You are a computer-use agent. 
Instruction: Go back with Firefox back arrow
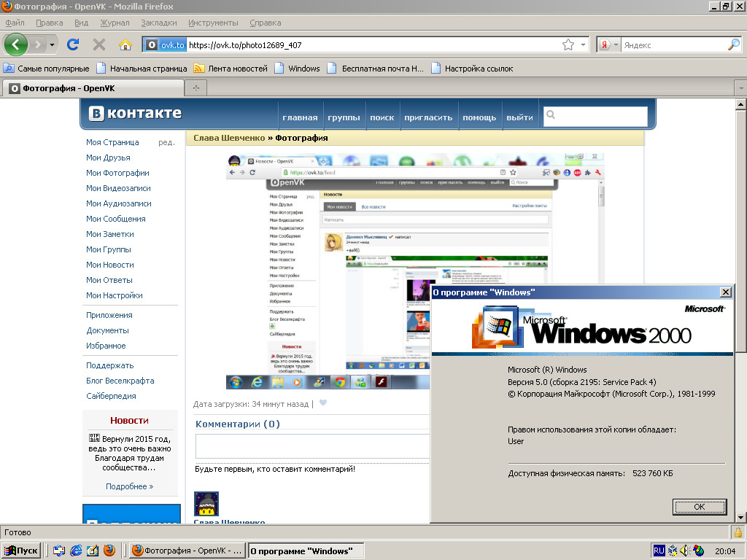coord(16,44)
